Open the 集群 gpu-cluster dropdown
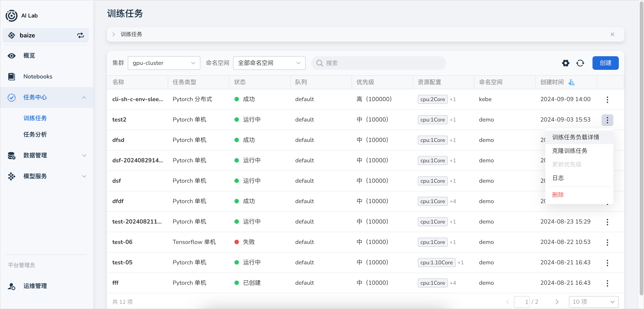This screenshot has height=309, width=644. [164, 63]
